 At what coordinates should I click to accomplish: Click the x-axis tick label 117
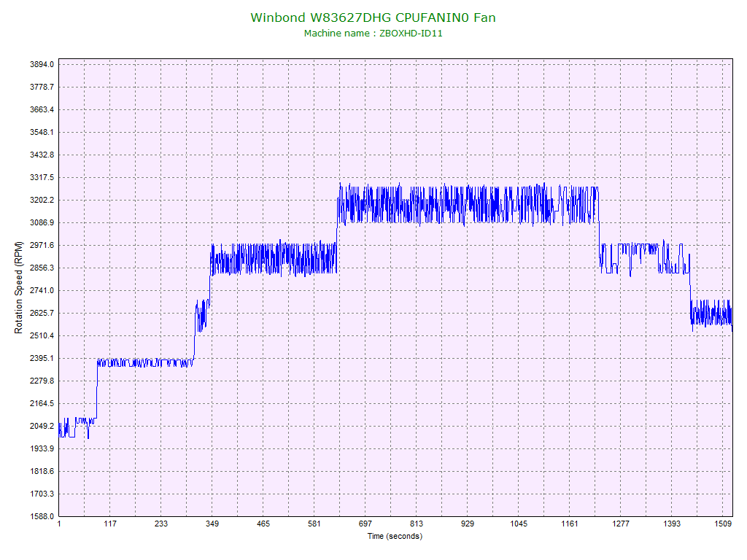(x=110, y=524)
